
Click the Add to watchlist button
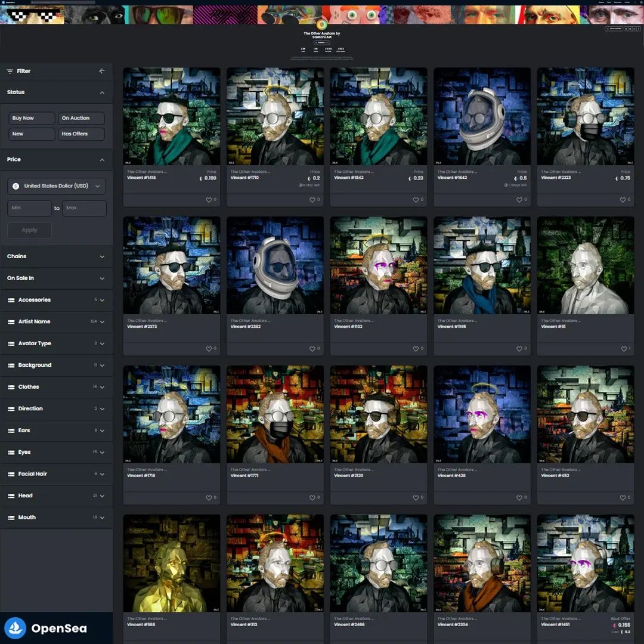[614, 29]
